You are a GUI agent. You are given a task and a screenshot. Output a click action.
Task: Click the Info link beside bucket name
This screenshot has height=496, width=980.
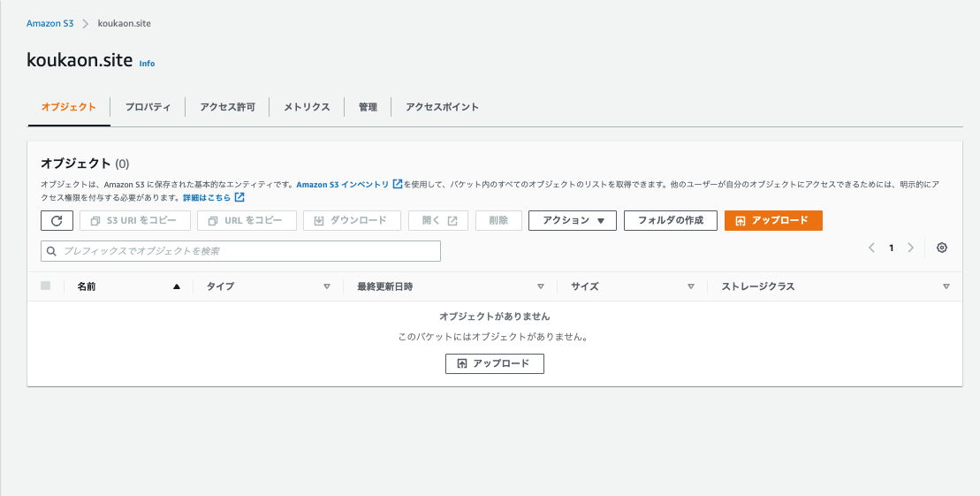pos(147,63)
